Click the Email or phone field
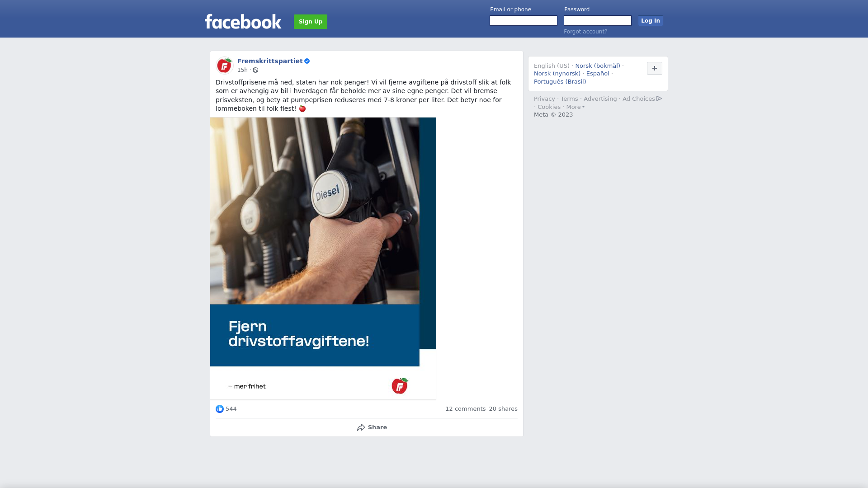Image resolution: width=868 pixels, height=488 pixels. [524, 21]
